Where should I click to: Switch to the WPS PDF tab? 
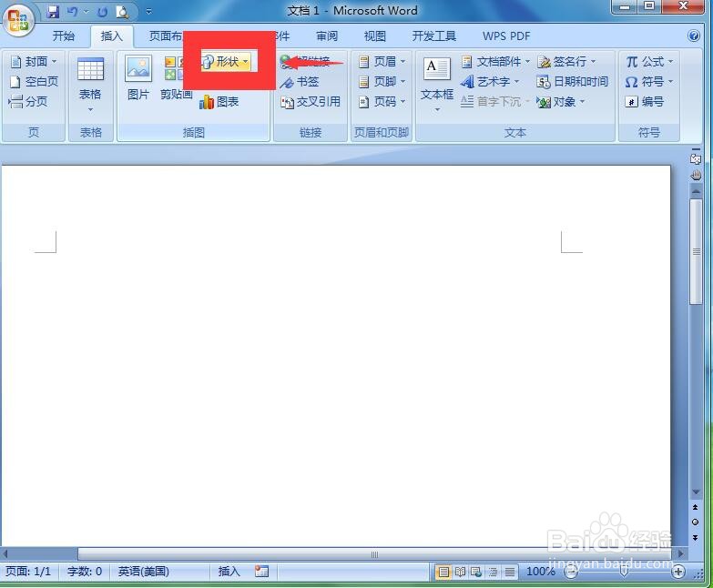pyautogui.click(x=506, y=35)
